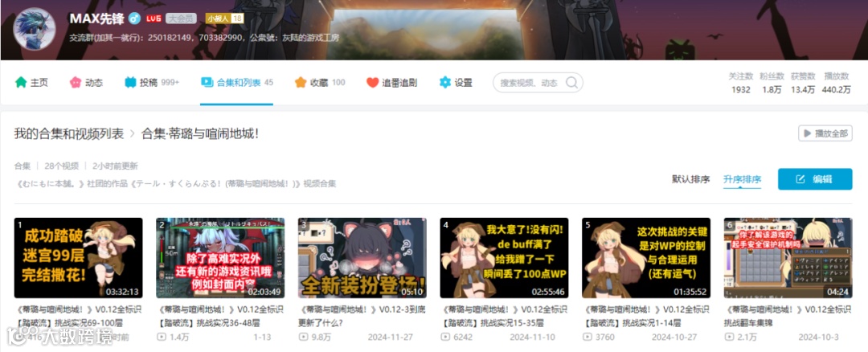Click the 大会员 membership badge
The width and height of the screenshot is (868, 352).
click(182, 18)
